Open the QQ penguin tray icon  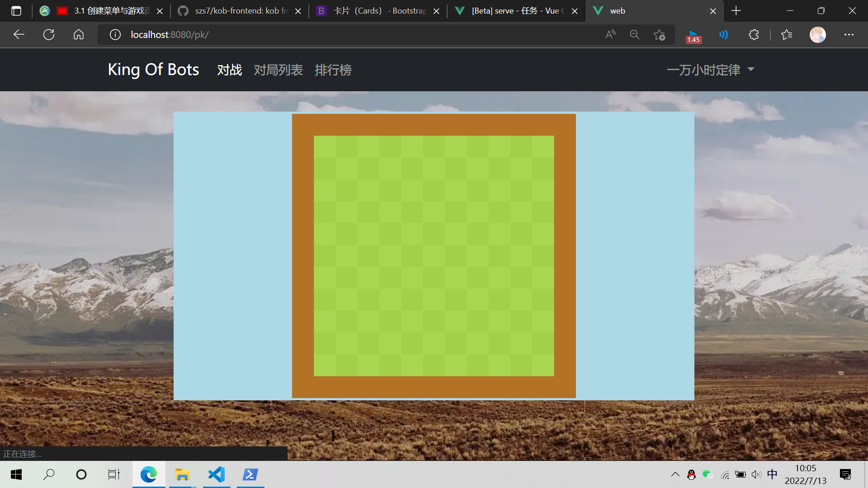[691, 474]
